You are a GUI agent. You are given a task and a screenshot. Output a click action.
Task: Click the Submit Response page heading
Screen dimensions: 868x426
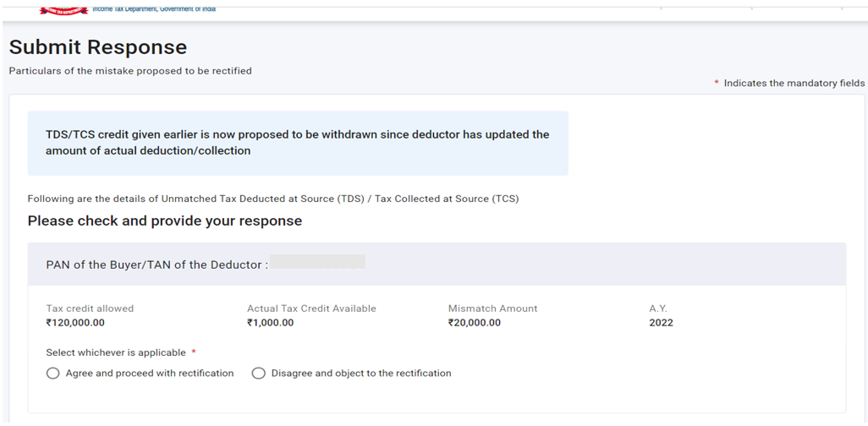98,47
